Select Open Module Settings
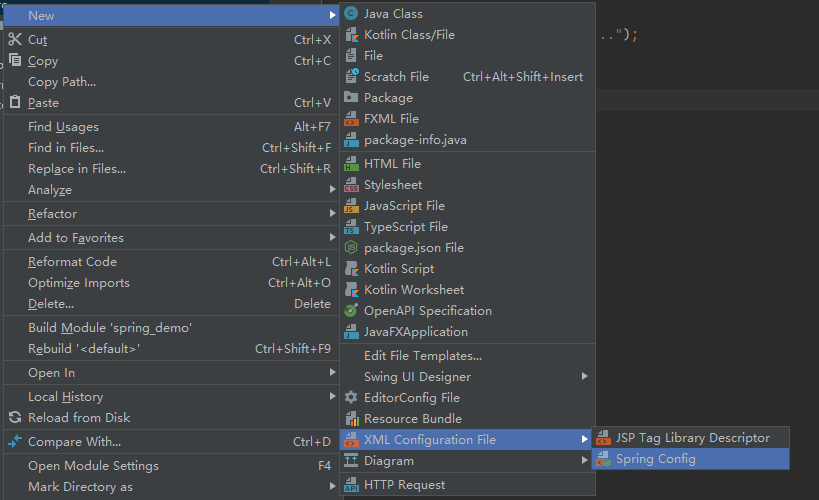This screenshot has width=819, height=500. pyautogui.click(x=93, y=466)
